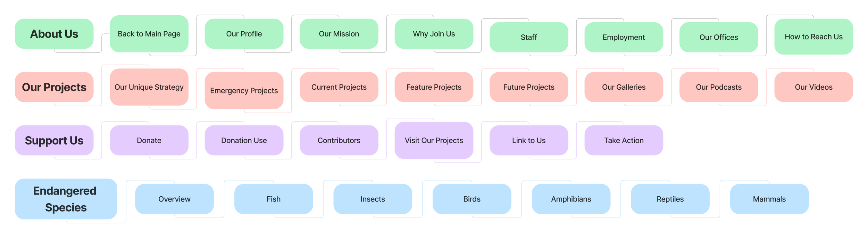Click the Overview box
This screenshot has width=868, height=238.
[174, 199]
